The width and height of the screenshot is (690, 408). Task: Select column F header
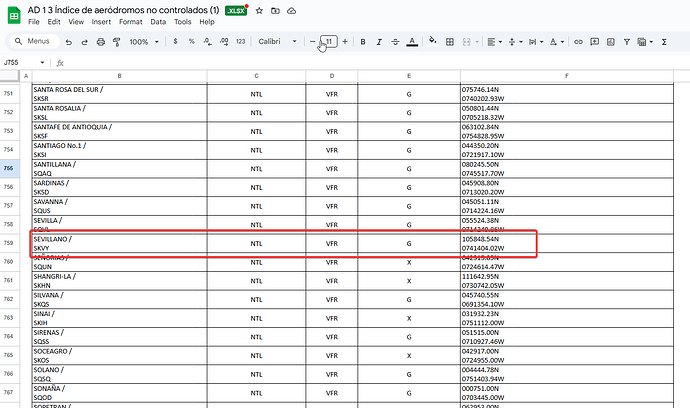tap(567, 76)
